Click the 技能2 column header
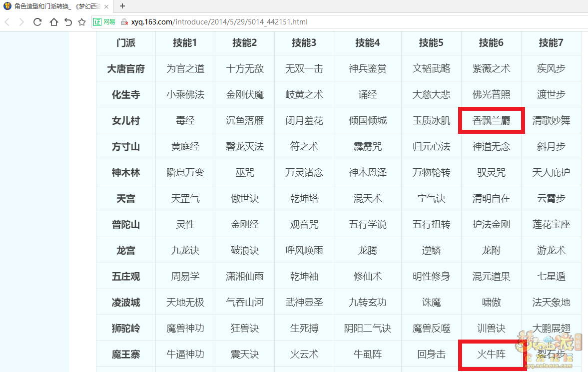 tap(245, 43)
